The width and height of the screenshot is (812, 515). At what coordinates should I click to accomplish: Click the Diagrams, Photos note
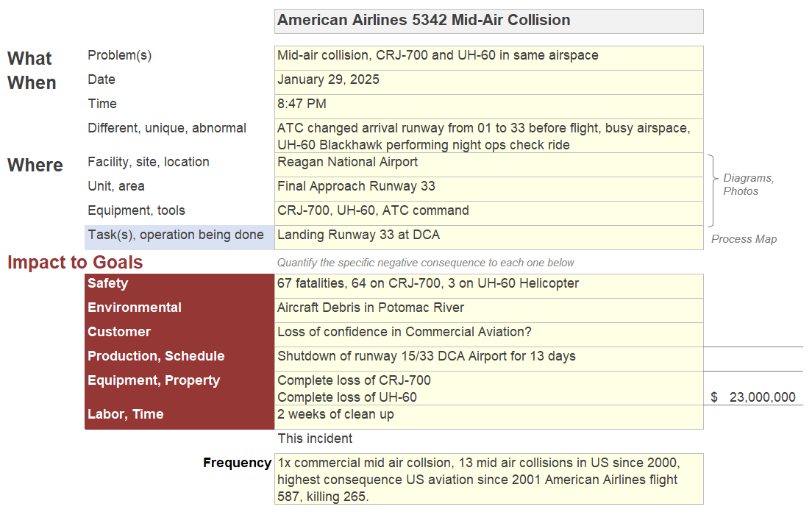click(748, 185)
